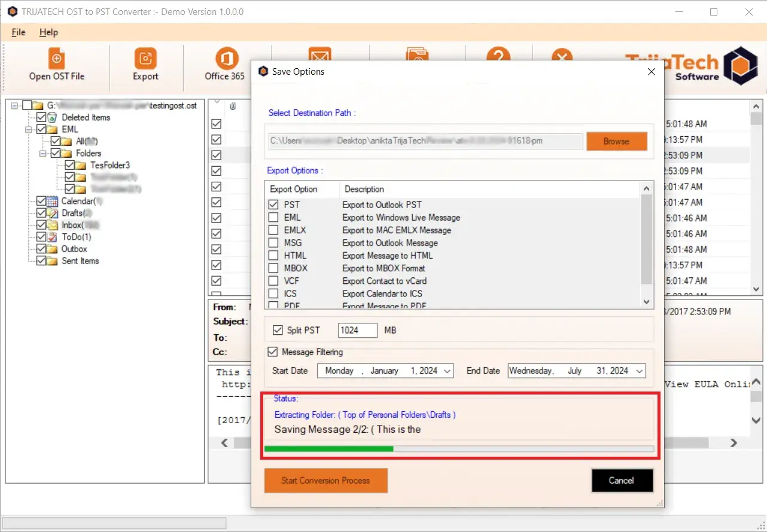Open the Start Date dropdown calendar
Image resolution: width=767 pixels, height=532 pixels.
coord(446,371)
